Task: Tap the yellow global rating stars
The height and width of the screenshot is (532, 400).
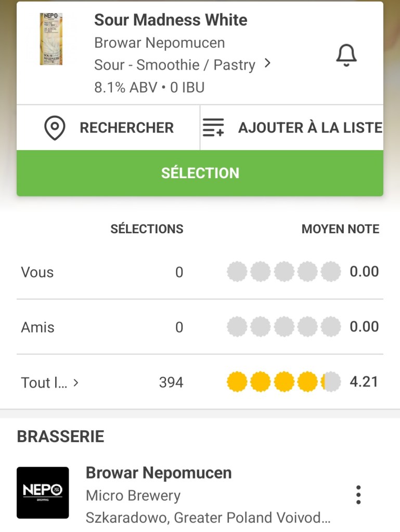Action: tap(283, 382)
